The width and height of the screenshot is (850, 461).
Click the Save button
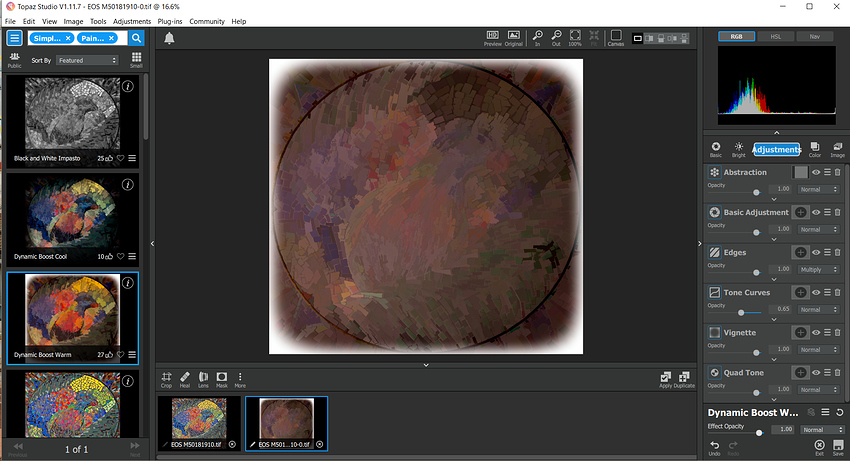point(837,447)
